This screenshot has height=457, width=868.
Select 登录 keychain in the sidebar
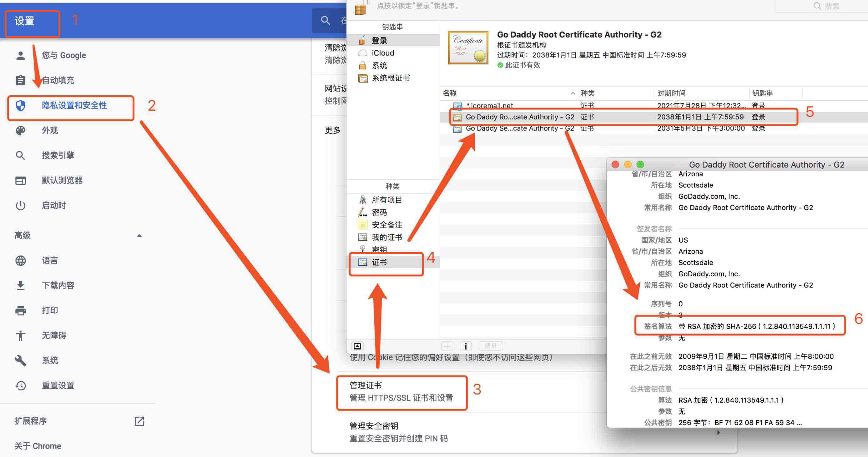pos(393,40)
